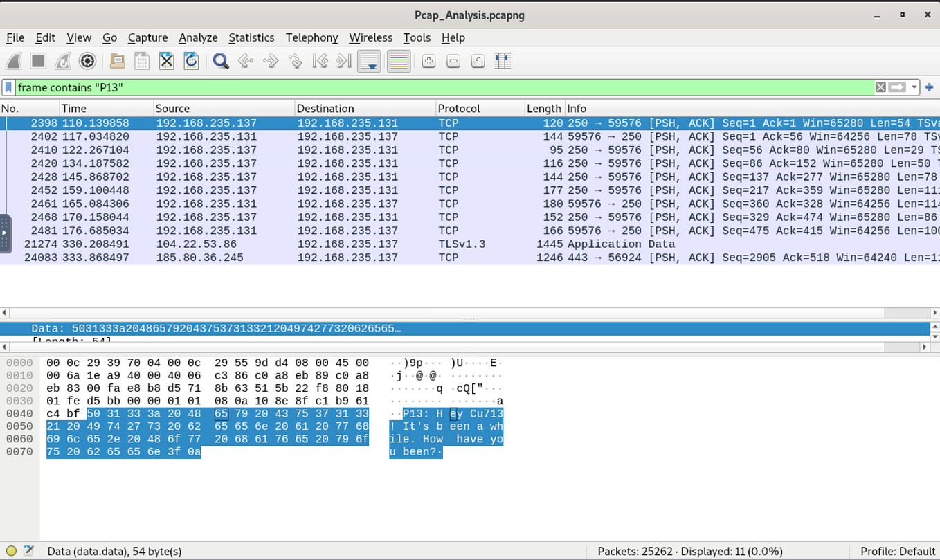Zoom in on packets with the plus icon
This screenshot has height=560, width=940.
coord(428,61)
